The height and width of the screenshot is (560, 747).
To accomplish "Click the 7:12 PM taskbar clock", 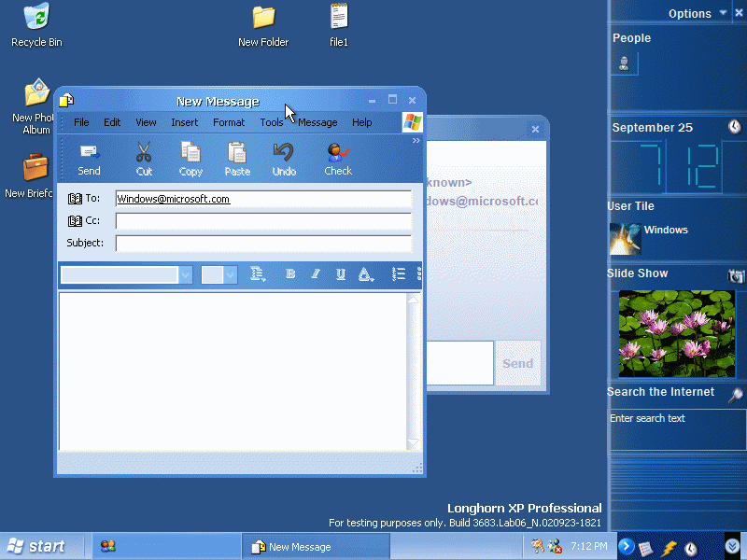I will point(589,546).
